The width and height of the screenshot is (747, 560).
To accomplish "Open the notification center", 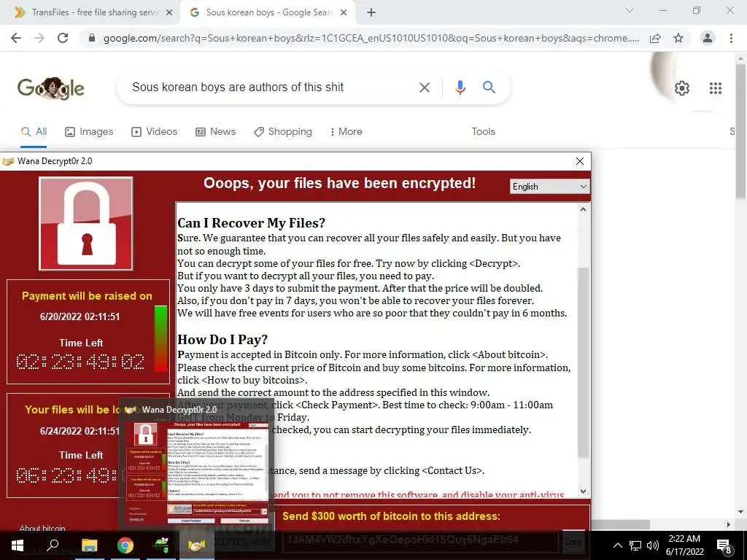I will (724, 545).
